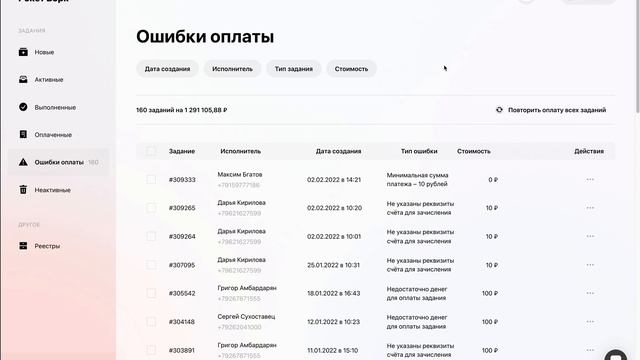The width and height of the screenshot is (640, 360).
Task: Open task #309265 link
Action: pyautogui.click(x=182, y=208)
